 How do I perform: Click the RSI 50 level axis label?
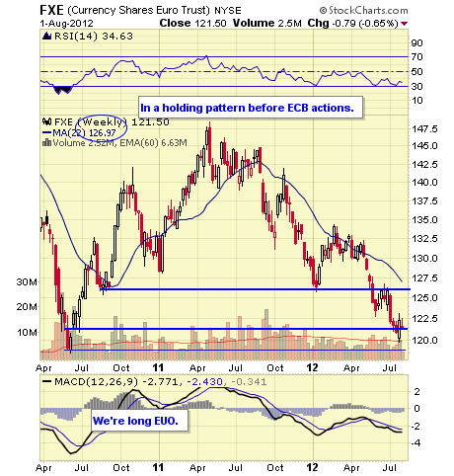point(416,71)
